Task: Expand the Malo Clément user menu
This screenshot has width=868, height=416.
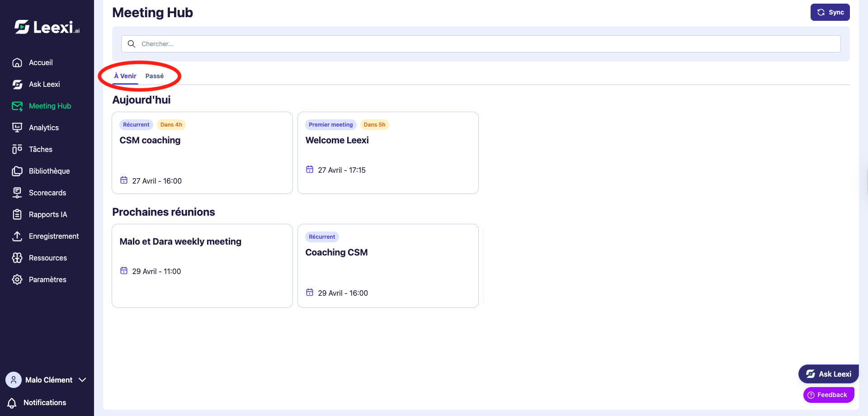Action: 46,380
